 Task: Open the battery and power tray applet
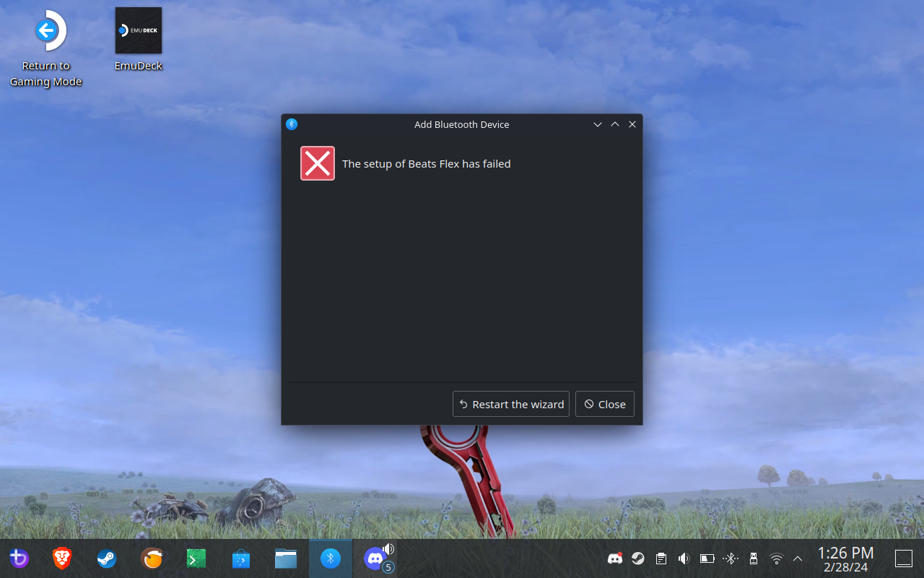click(x=707, y=558)
